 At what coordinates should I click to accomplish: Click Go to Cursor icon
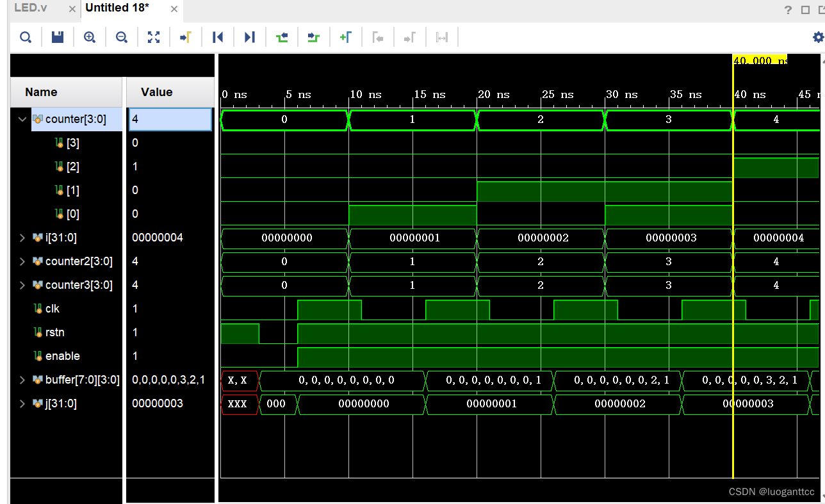pos(186,37)
